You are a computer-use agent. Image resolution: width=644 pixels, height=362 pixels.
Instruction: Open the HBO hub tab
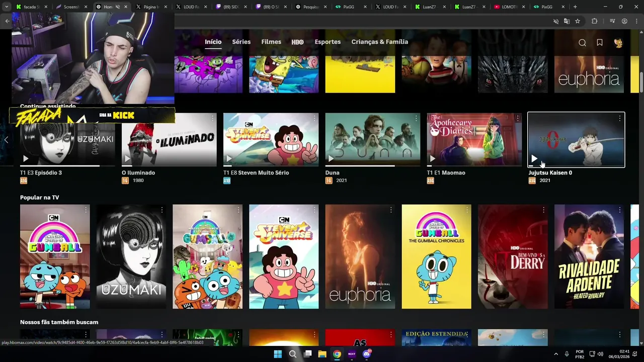pyautogui.click(x=297, y=42)
